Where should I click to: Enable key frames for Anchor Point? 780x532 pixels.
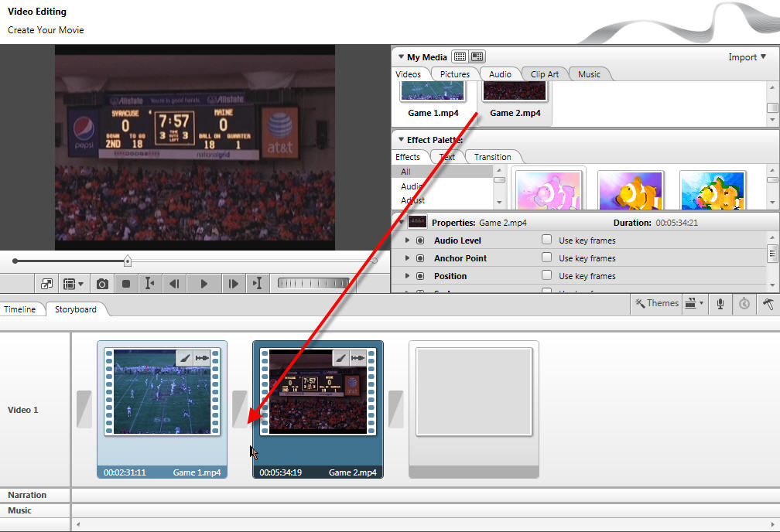coord(546,257)
